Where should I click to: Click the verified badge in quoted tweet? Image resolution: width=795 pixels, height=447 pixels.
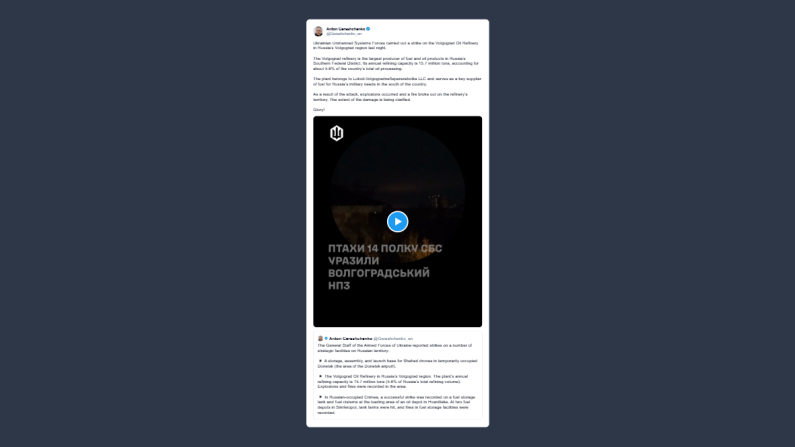(326, 339)
